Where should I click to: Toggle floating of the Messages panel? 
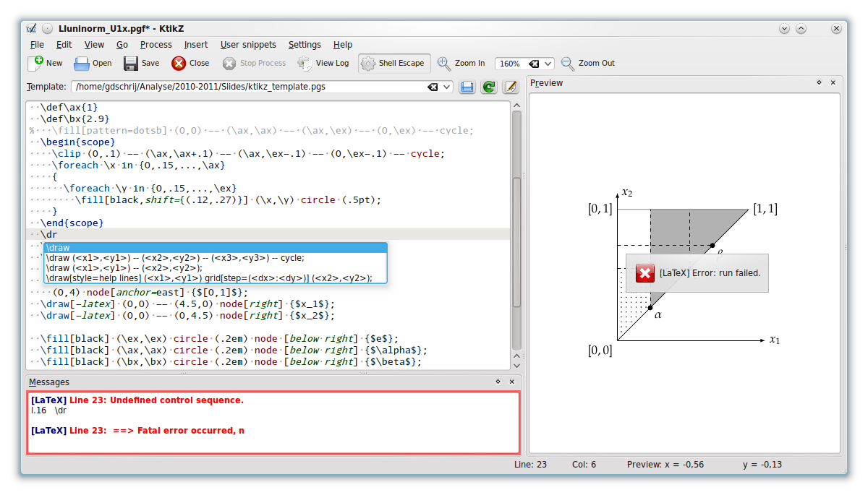coord(498,382)
